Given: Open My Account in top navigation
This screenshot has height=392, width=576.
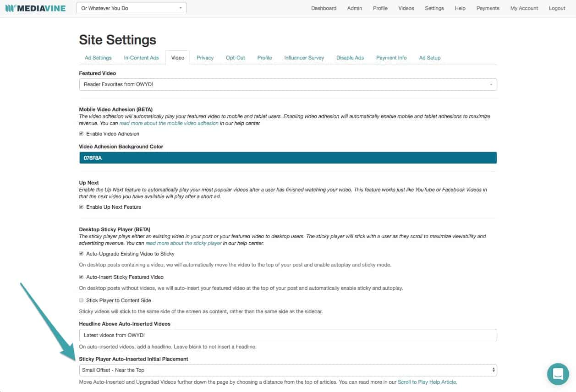Looking at the screenshot, I should 524,8.
